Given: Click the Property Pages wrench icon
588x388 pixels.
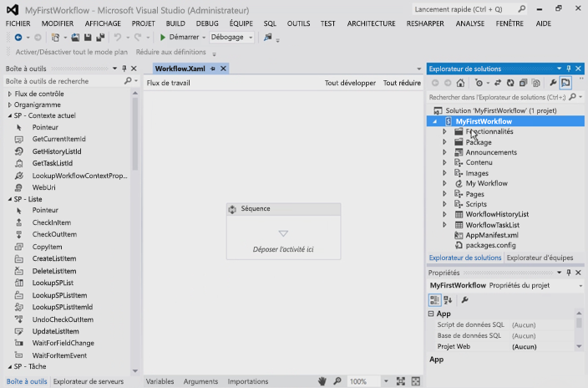Looking at the screenshot, I should pos(464,299).
